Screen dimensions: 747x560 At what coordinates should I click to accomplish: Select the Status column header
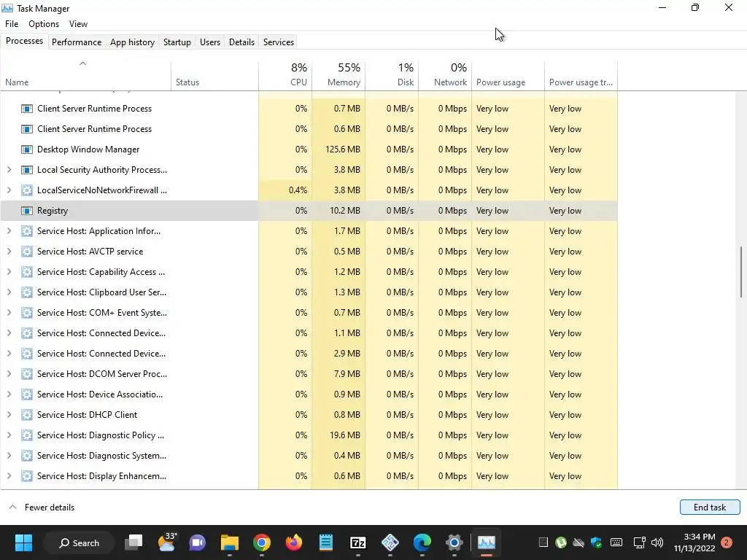[215, 75]
